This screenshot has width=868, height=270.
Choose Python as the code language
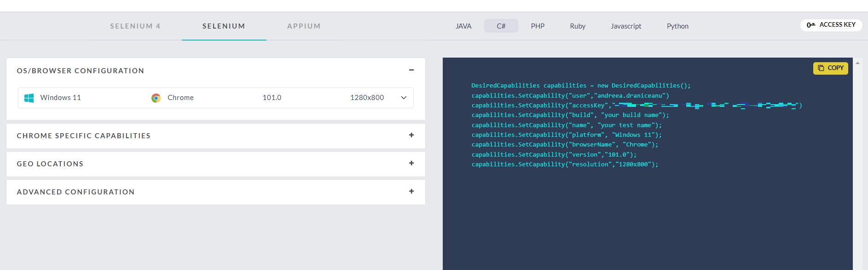pyautogui.click(x=677, y=26)
